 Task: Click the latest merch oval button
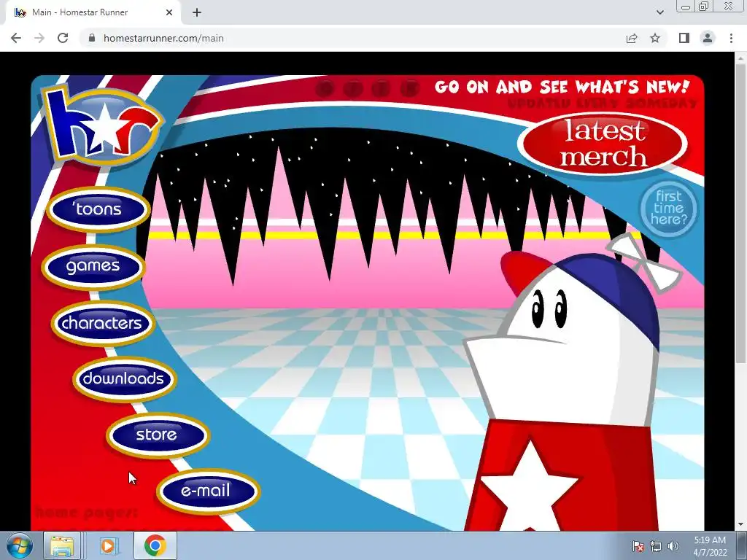(x=603, y=144)
